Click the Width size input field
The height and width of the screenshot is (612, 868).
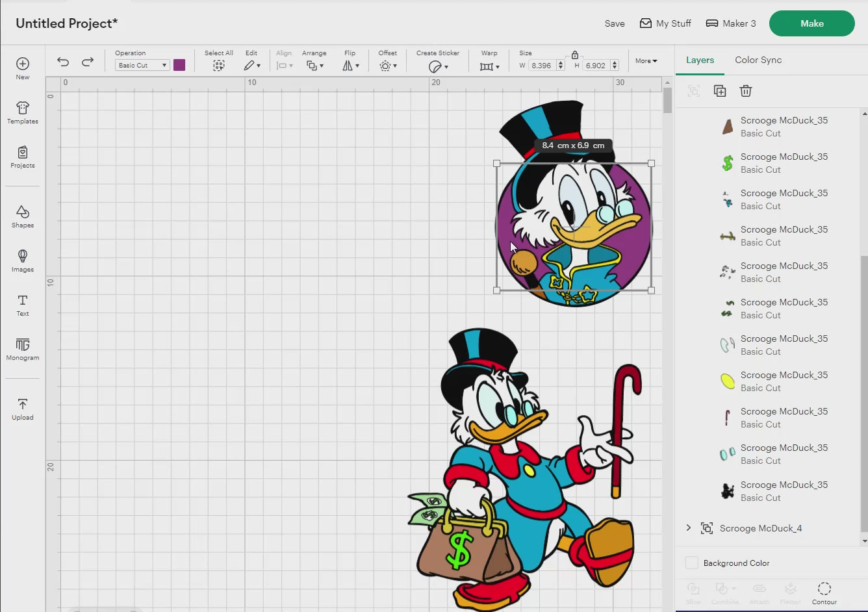(542, 66)
